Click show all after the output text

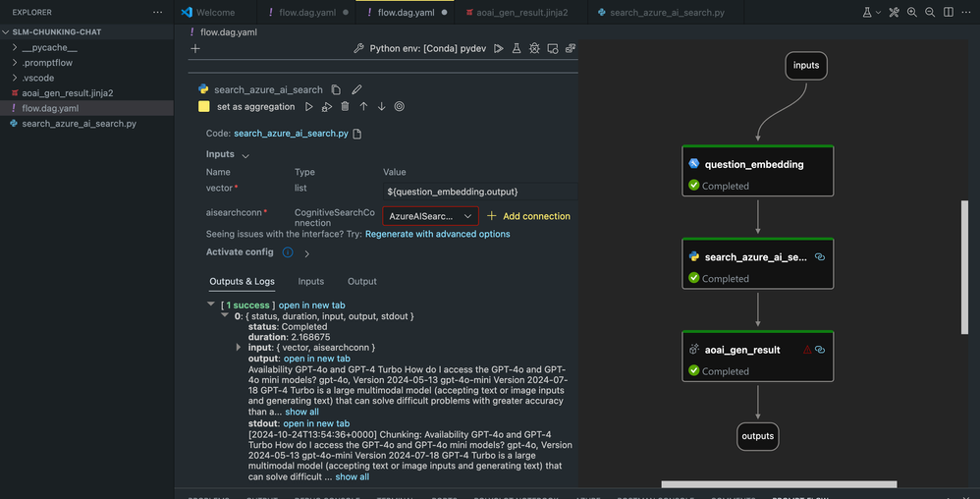pyautogui.click(x=301, y=412)
